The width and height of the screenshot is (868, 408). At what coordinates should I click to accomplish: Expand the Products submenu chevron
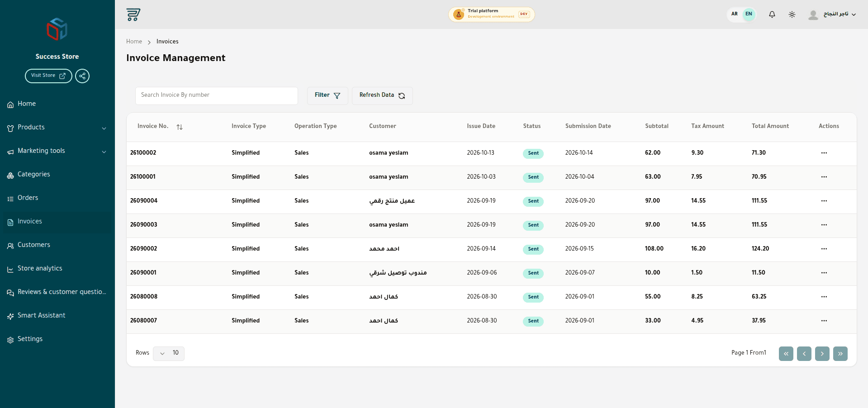point(104,128)
